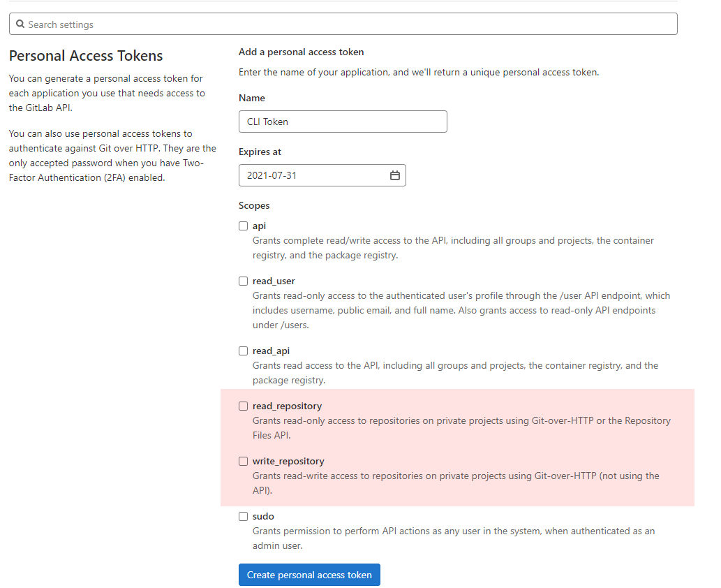
Task: Enable the api scope checkbox
Action: click(x=244, y=226)
